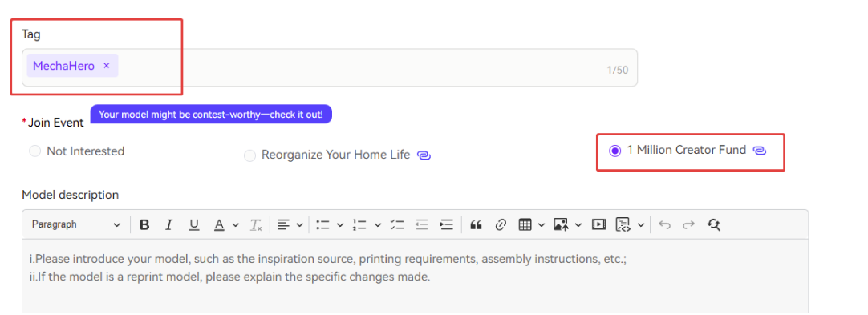Underline the selected text
The image size is (868, 315).
tap(194, 225)
